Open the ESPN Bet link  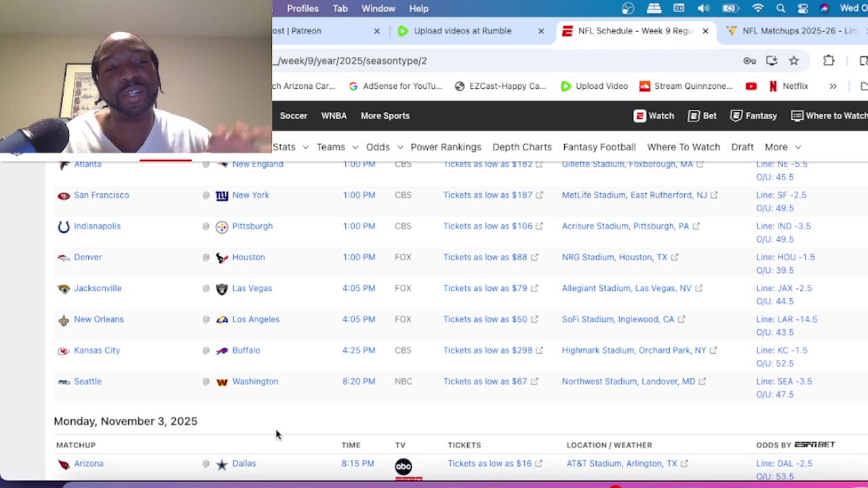[x=702, y=116]
